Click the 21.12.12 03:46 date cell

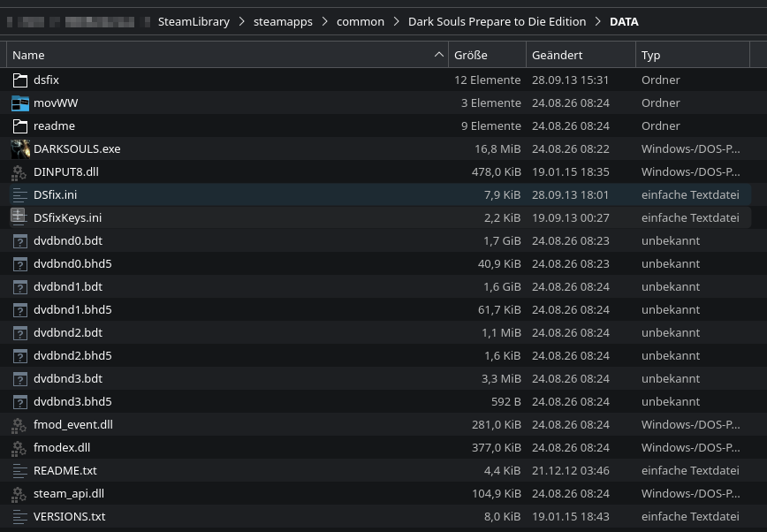tap(570, 471)
